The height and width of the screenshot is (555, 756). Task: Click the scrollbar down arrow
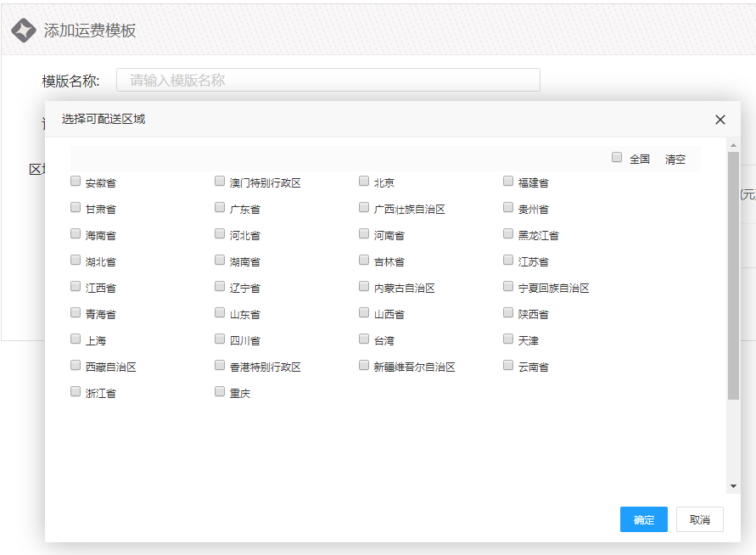[x=733, y=486]
